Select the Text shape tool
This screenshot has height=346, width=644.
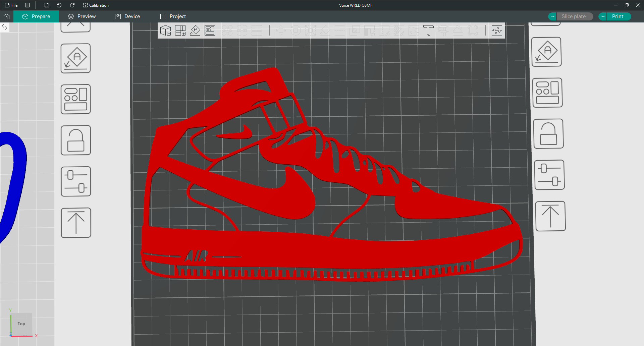coord(428,31)
